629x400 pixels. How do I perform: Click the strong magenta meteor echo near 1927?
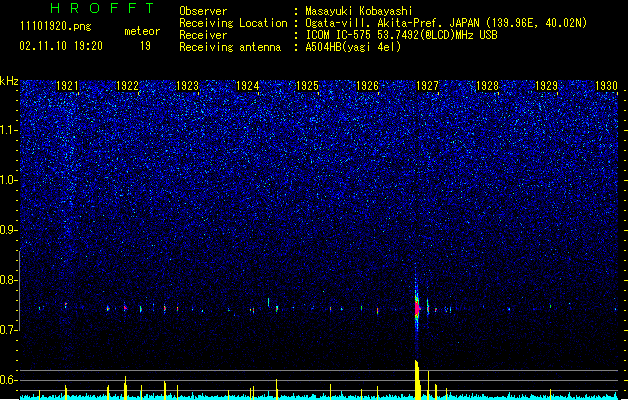coord(417,308)
